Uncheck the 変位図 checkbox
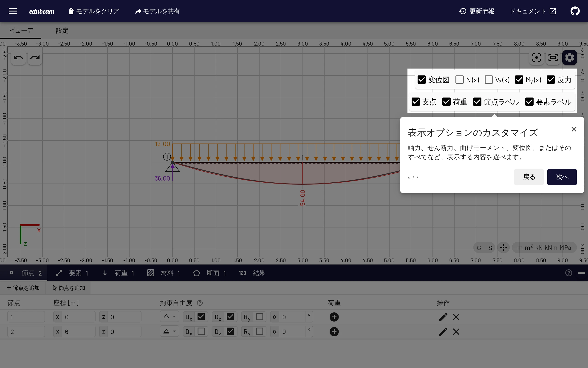 [x=421, y=80]
